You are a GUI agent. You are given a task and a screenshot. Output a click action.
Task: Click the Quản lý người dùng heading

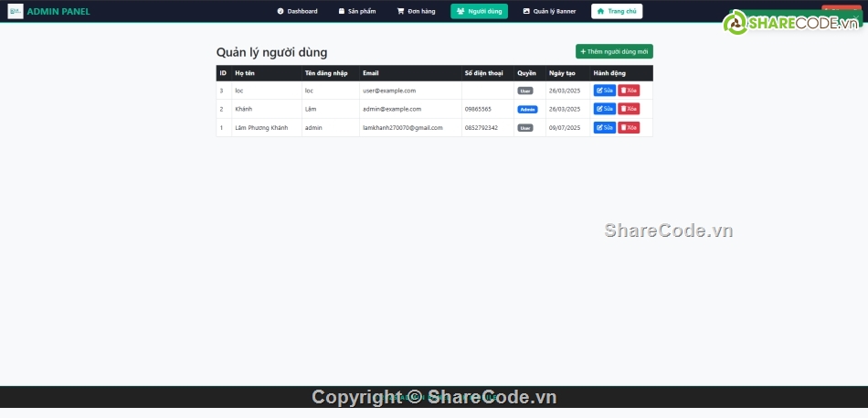click(271, 53)
